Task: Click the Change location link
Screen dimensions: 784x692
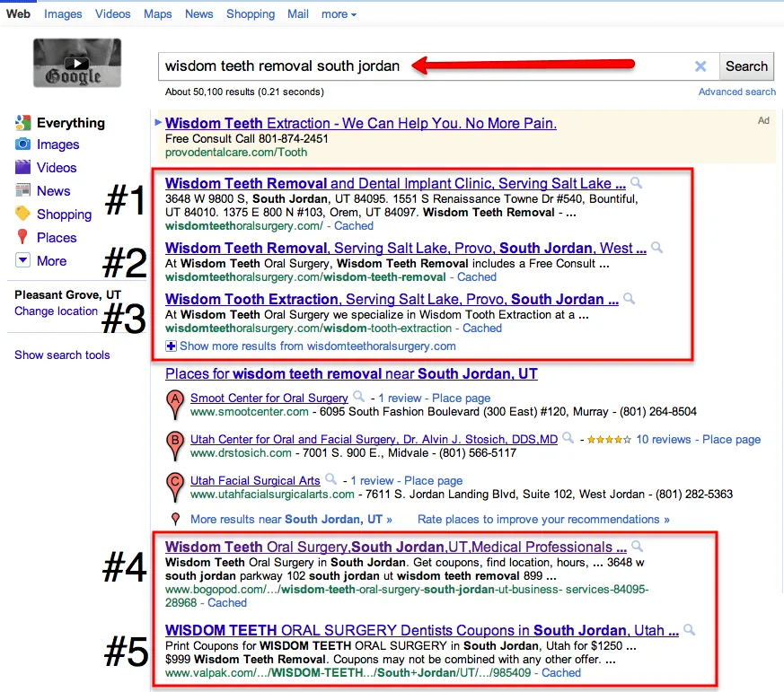Action: tap(56, 311)
